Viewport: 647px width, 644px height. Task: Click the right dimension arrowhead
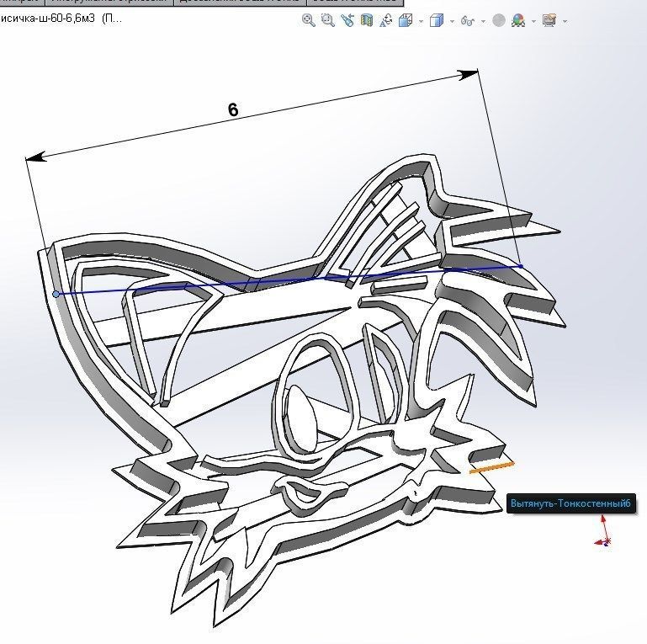(468, 75)
